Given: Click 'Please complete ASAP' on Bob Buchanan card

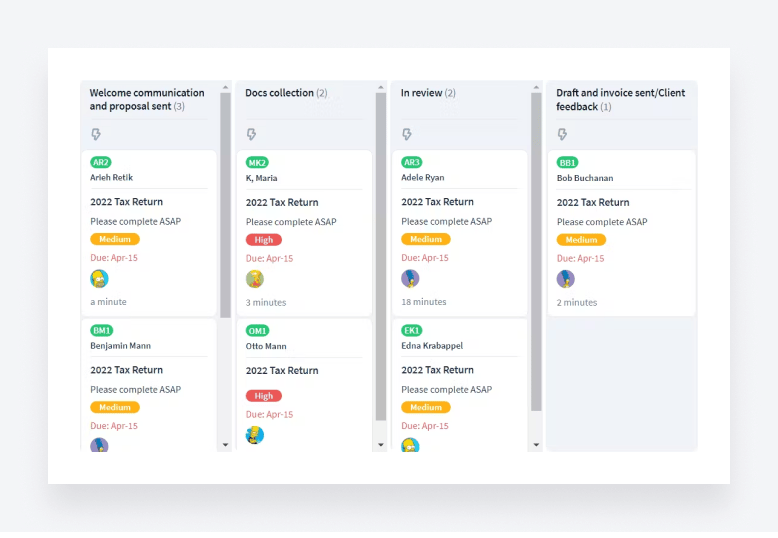Looking at the screenshot, I should (x=602, y=222).
